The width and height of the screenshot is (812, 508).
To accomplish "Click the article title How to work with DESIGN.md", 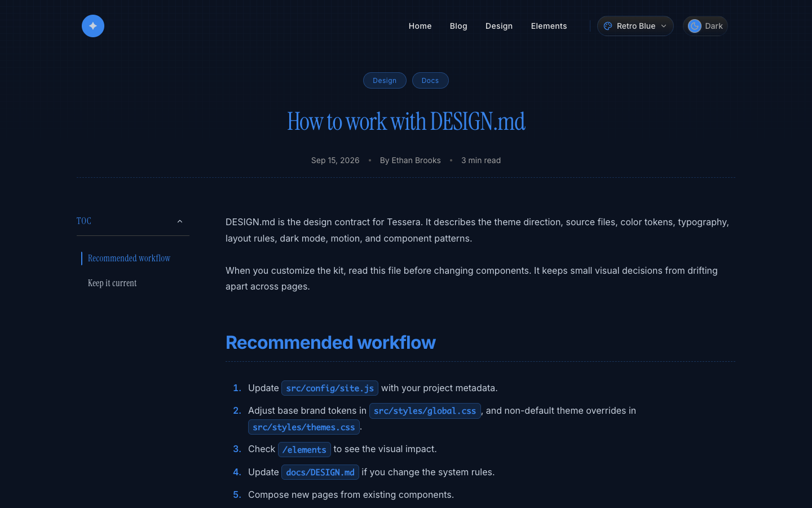I will point(406,122).
